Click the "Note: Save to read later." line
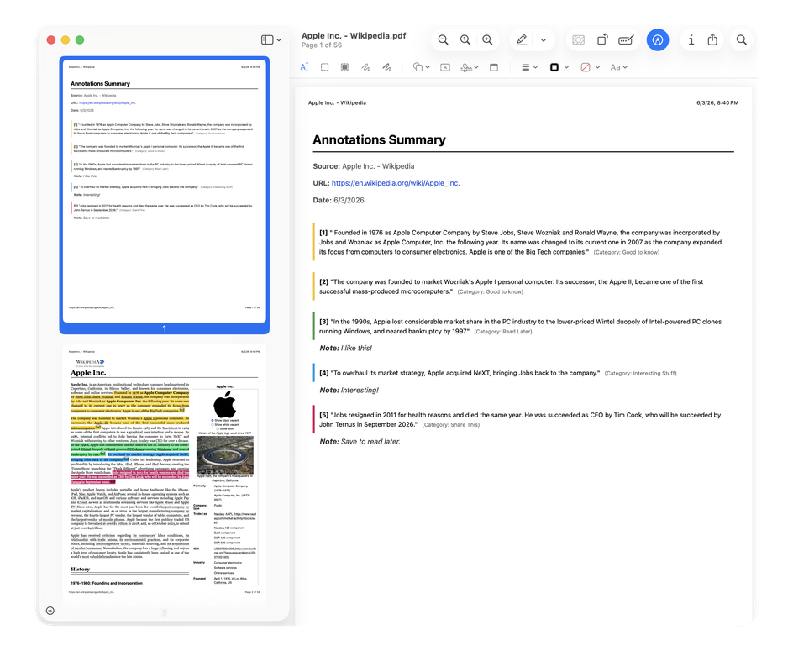The width and height of the screenshot is (793, 672). [360, 442]
